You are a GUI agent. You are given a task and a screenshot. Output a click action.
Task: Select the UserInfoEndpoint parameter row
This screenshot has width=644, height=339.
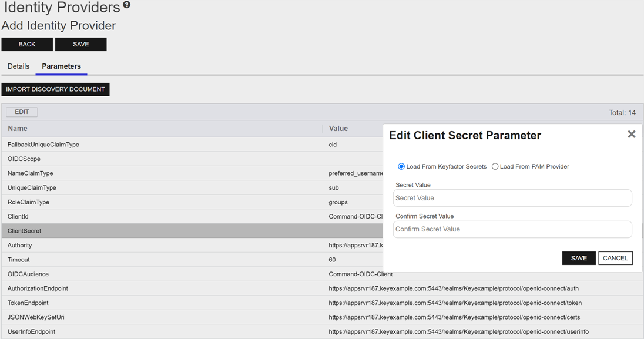pyautogui.click(x=321, y=331)
